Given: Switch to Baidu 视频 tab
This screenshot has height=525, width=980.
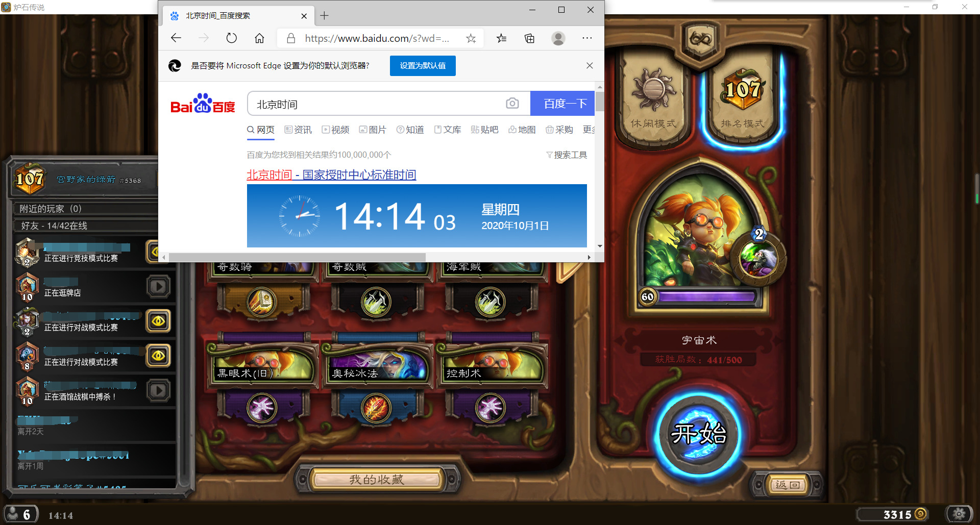Looking at the screenshot, I should tap(335, 130).
